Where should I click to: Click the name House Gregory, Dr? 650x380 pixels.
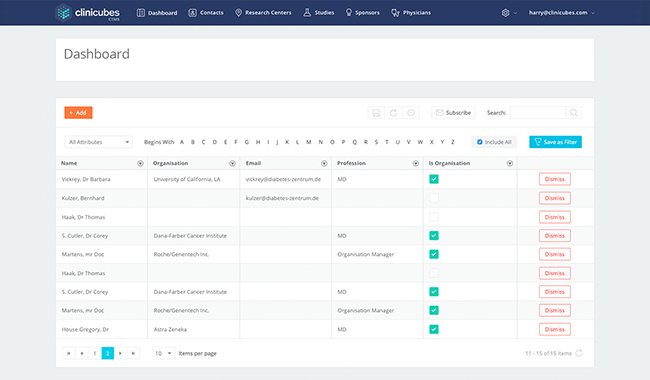coord(85,329)
